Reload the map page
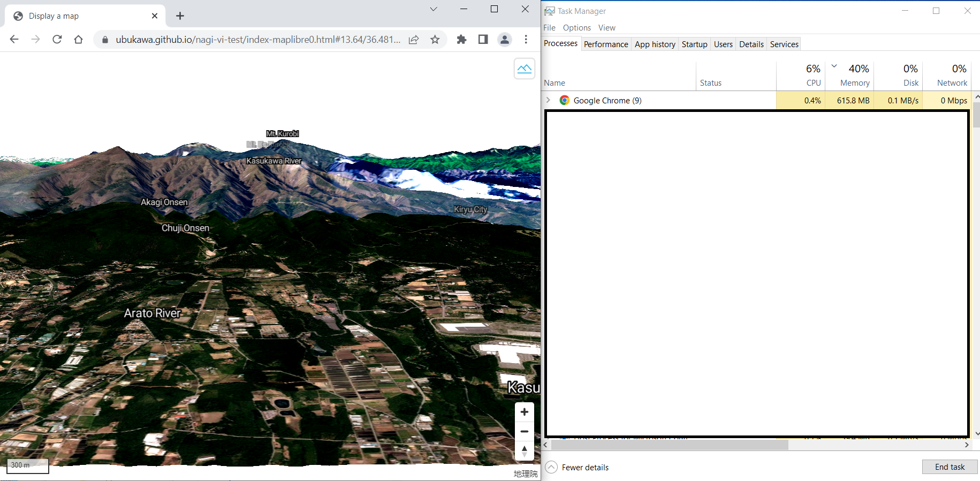 coord(57,39)
